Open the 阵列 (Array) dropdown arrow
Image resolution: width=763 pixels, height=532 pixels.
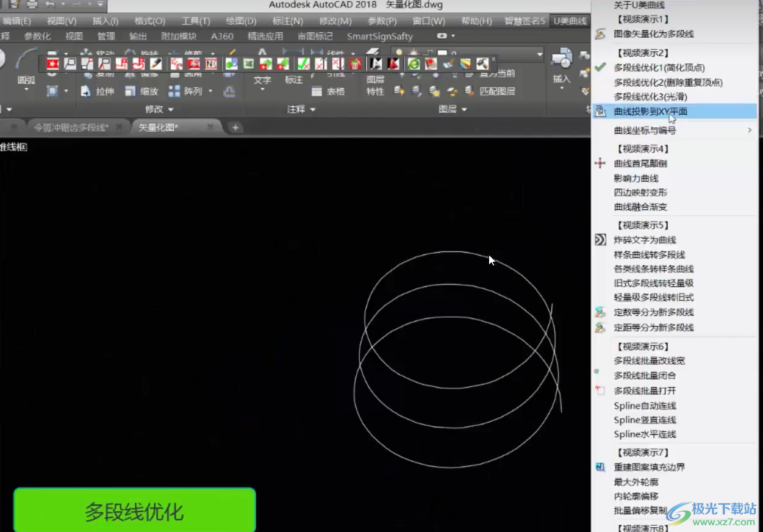pyautogui.click(x=210, y=92)
